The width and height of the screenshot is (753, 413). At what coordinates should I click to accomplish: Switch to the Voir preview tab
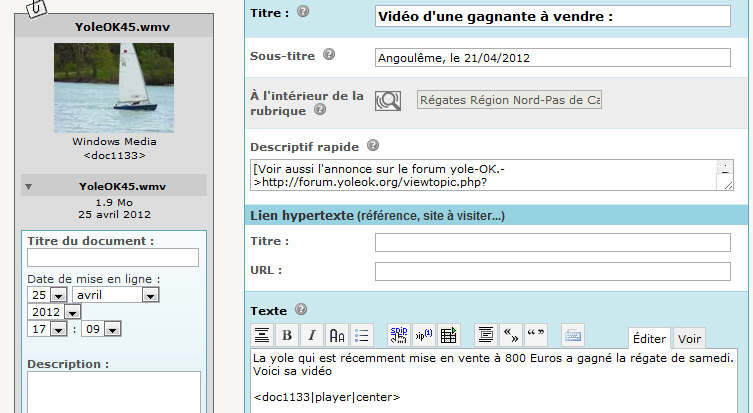[690, 339]
